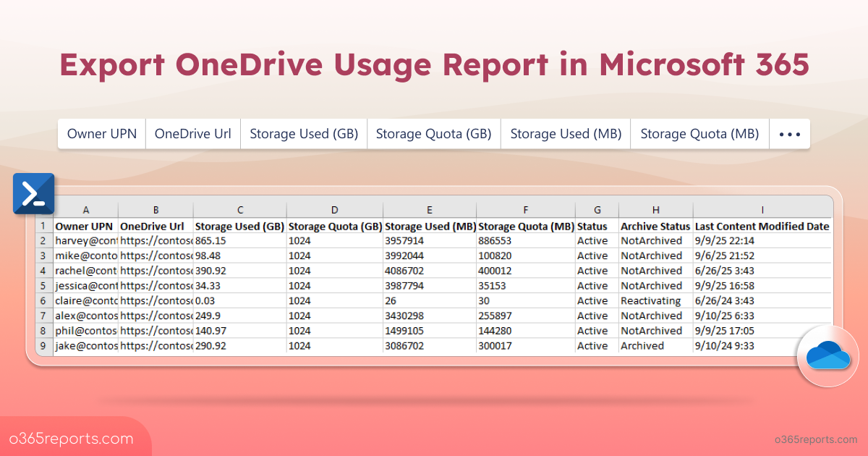This screenshot has height=456, width=868.
Task: Choose the Storage Quota (GB) chip
Action: [433, 134]
